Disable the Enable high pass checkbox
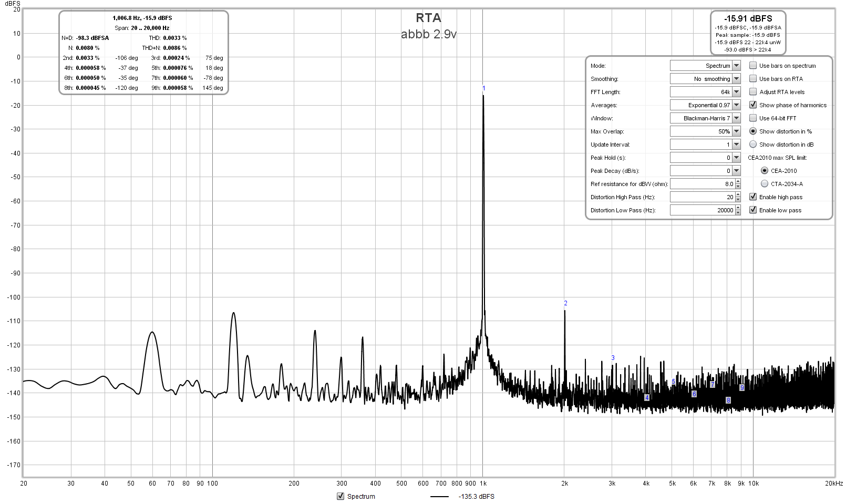846x504 pixels. [753, 197]
